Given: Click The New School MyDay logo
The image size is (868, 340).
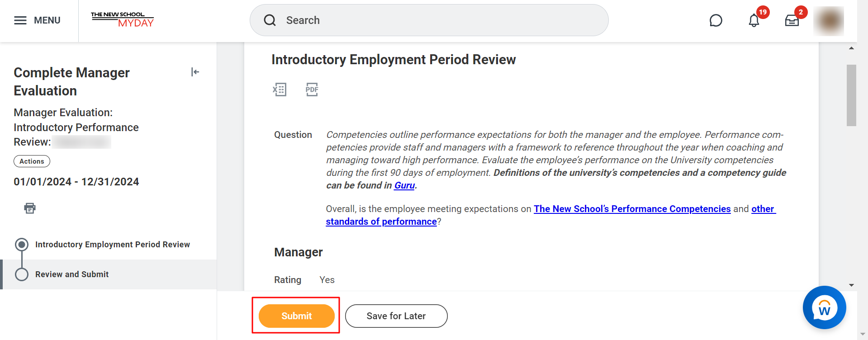Looking at the screenshot, I should pyautogui.click(x=122, y=20).
